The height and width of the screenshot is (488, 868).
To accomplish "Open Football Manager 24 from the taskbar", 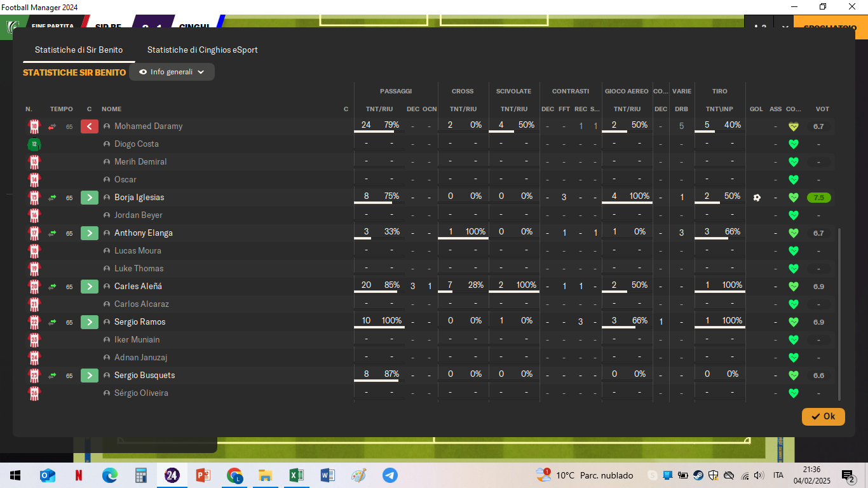I will click(x=172, y=475).
